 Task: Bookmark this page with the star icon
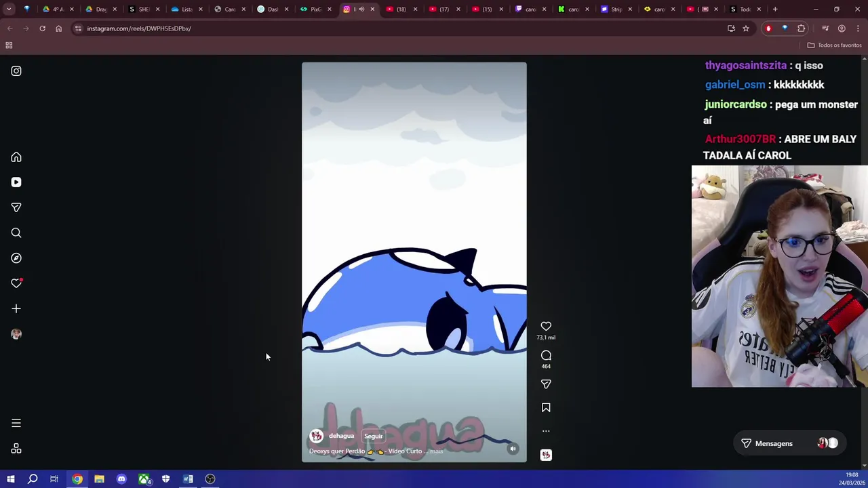click(x=746, y=28)
